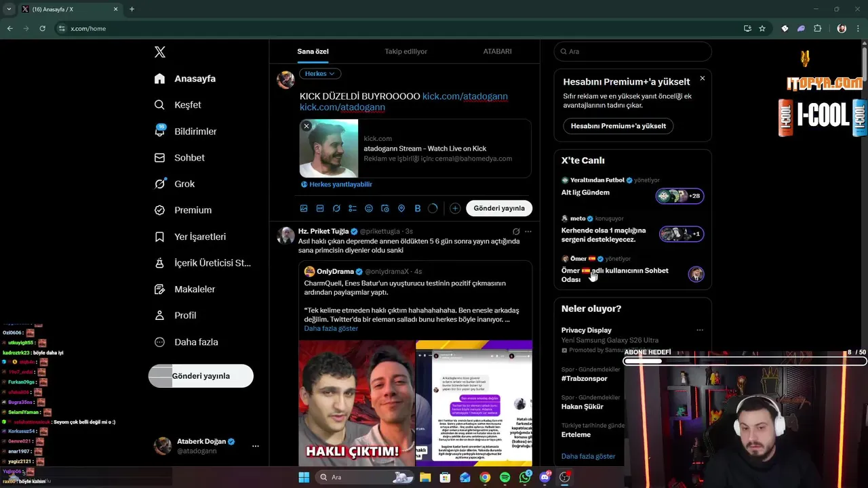
Task: Open OBS Studio from the taskbar
Action: [565, 477]
